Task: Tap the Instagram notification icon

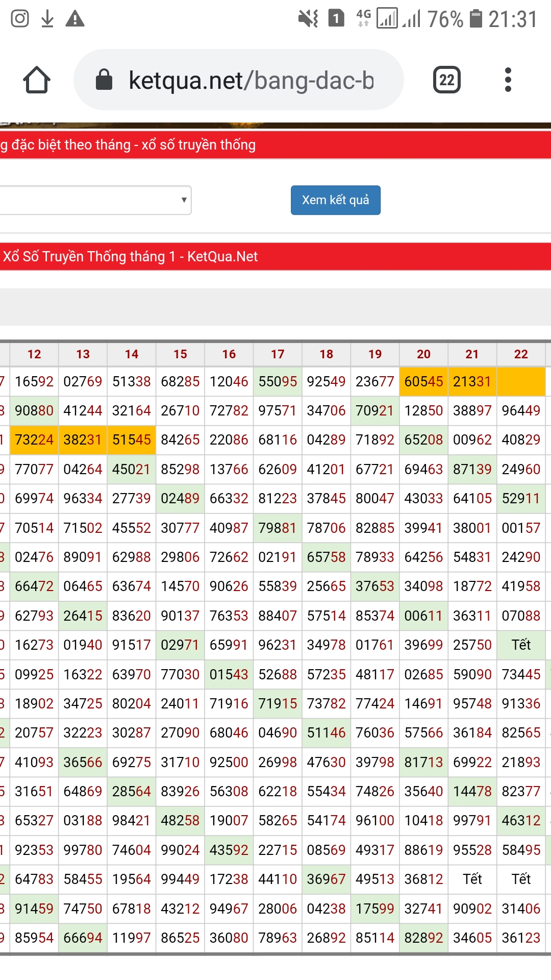Action: pyautogui.click(x=20, y=19)
